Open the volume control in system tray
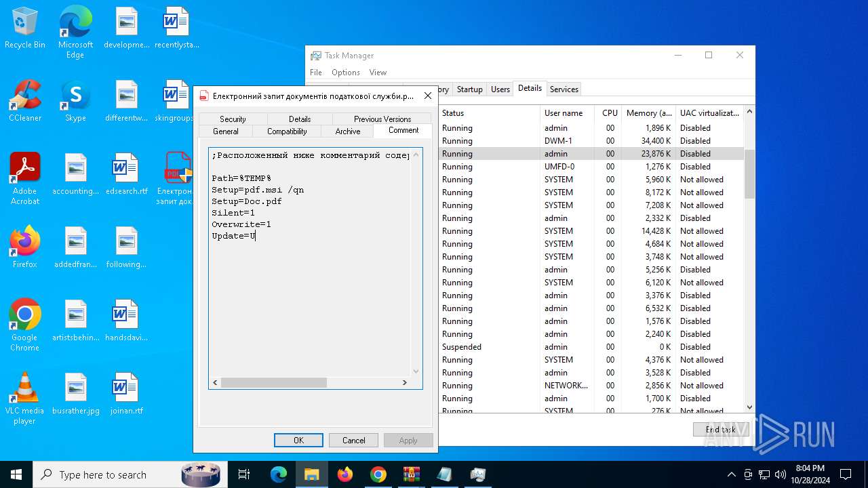 point(781,474)
